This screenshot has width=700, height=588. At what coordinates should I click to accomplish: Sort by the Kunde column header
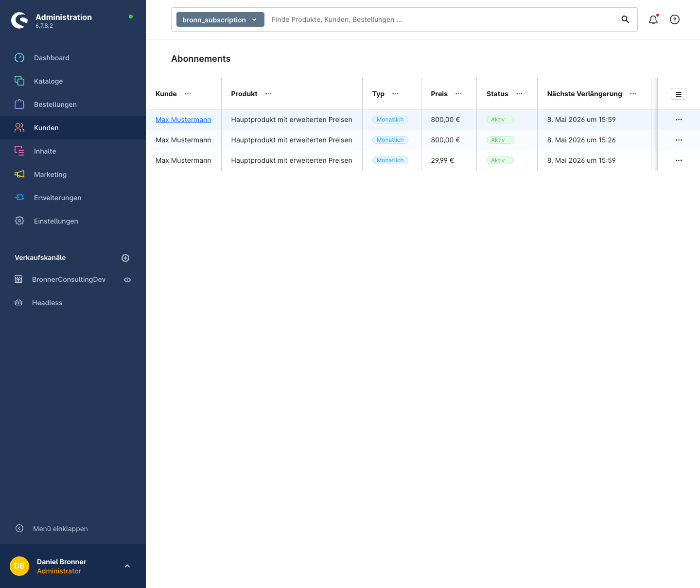(x=166, y=94)
